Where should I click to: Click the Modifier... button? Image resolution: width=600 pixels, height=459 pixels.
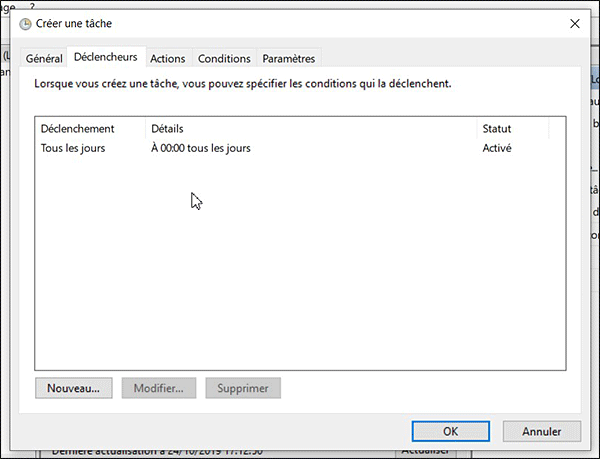(158, 388)
